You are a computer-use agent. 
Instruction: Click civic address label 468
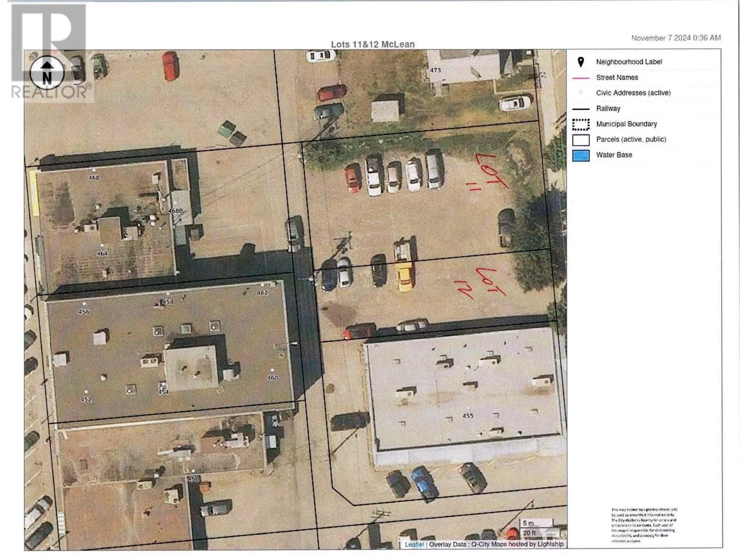click(94, 178)
